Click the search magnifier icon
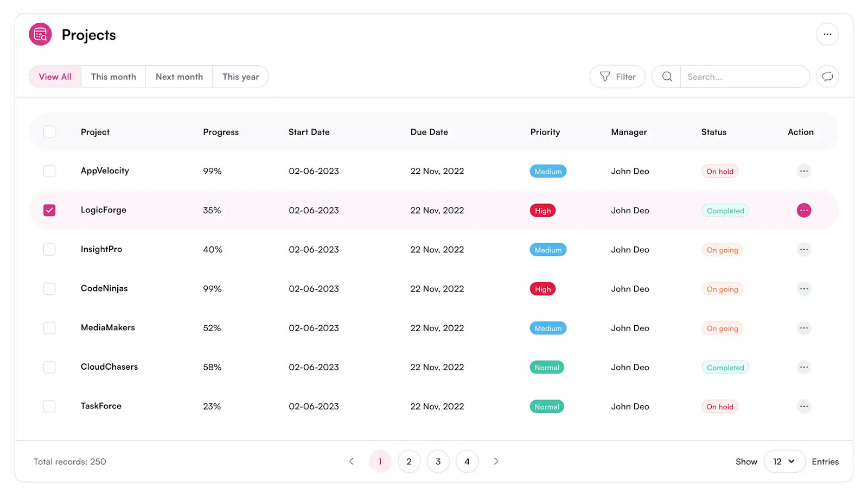Image resolution: width=868 pixels, height=493 pixels. click(x=667, y=77)
